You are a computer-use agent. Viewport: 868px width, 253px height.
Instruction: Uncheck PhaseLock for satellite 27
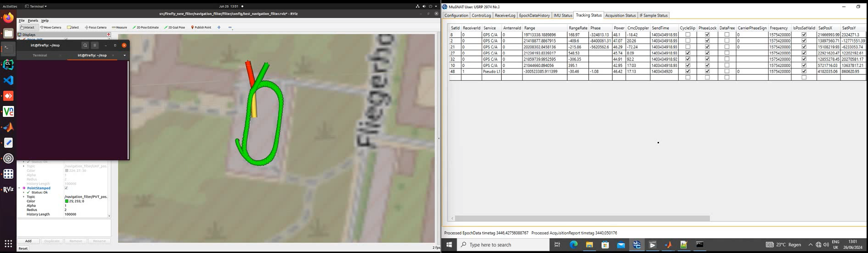[707, 53]
